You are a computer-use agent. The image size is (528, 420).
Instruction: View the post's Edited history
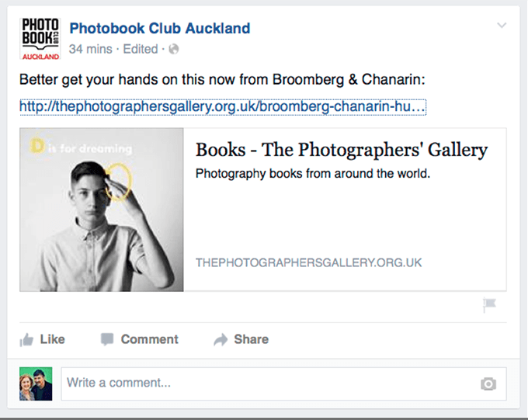click(x=140, y=49)
